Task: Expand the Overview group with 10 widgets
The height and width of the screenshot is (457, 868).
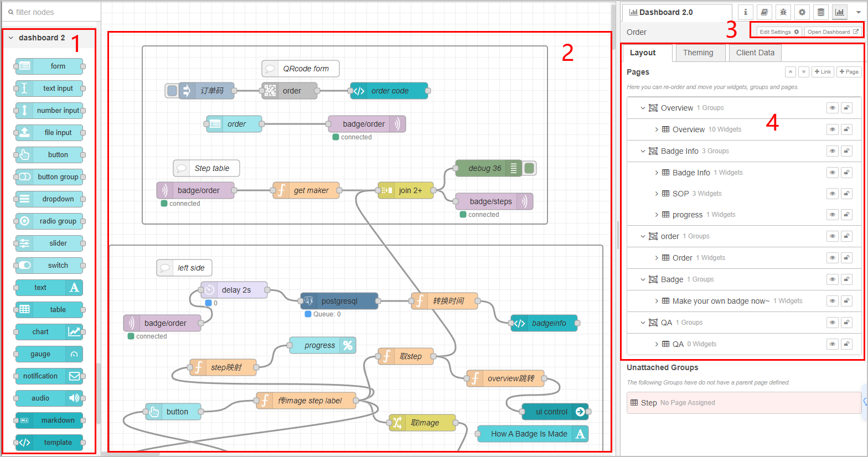Action: [x=657, y=129]
